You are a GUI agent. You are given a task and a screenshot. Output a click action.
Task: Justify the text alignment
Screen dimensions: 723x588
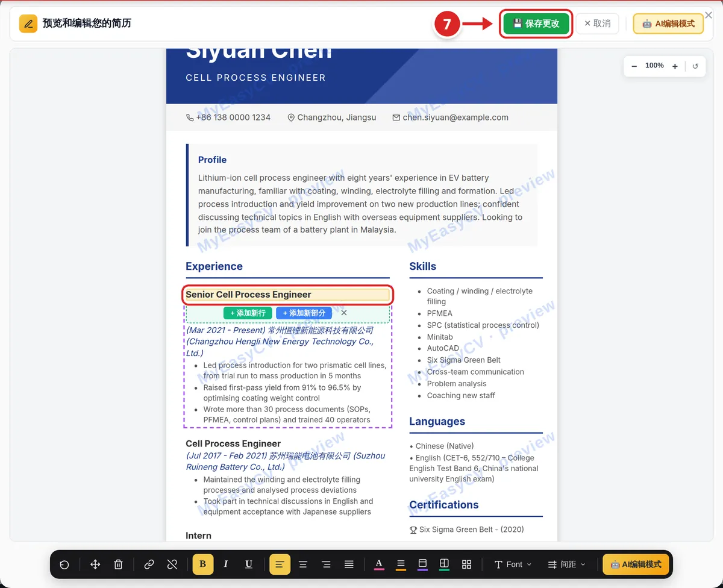[349, 565]
